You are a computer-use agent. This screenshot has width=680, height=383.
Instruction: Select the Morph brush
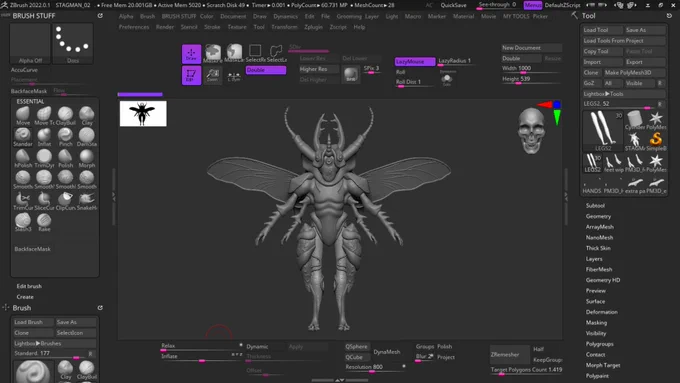point(87,158)
